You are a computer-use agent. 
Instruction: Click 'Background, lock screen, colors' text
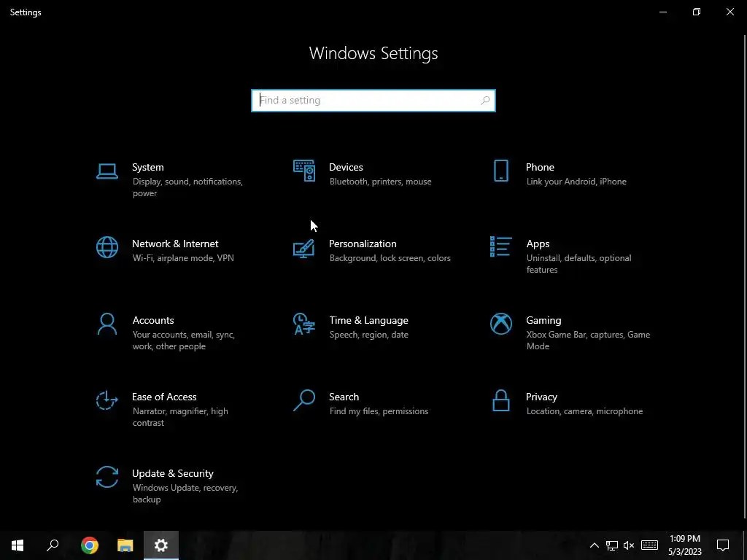[390, 258]
